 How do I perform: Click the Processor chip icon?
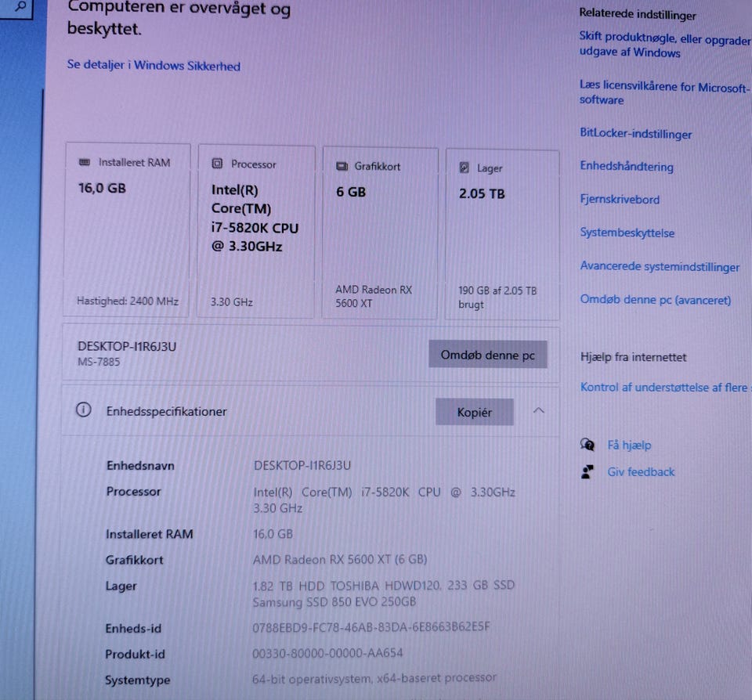tap(217, 164)
